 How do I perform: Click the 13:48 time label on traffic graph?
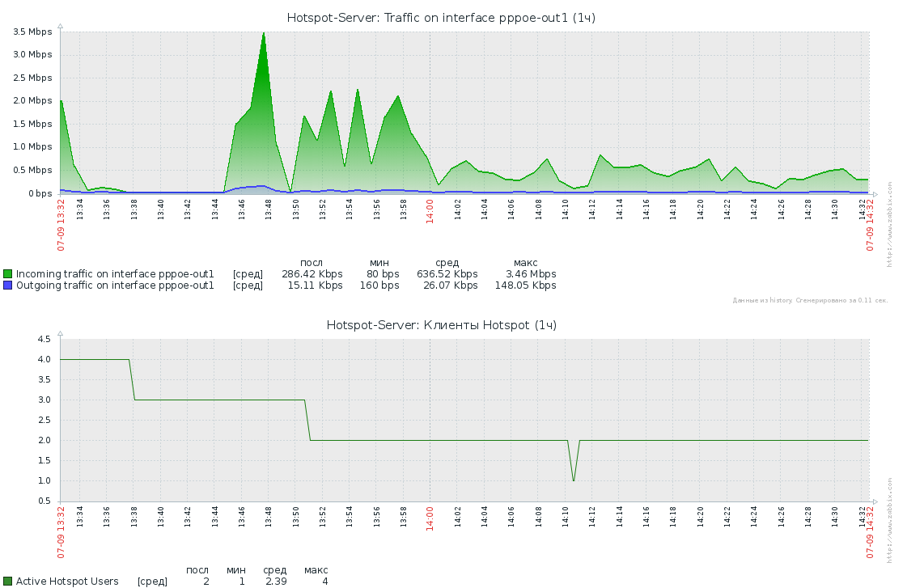pos(269,209)
